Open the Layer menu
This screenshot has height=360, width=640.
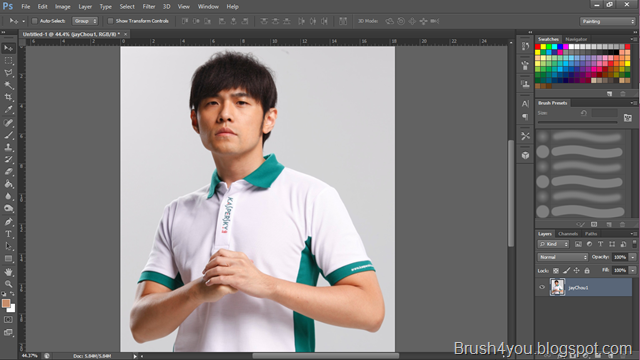(x=85, y=7)
